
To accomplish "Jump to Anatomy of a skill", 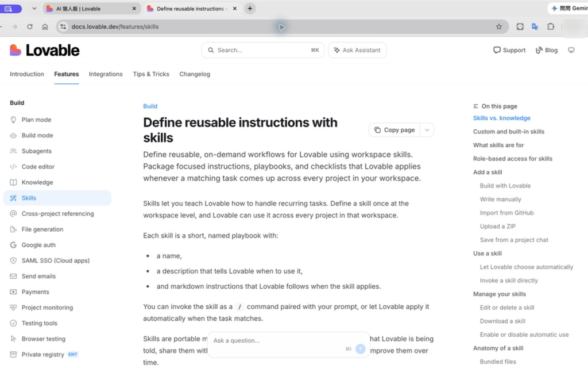I will (x=498, y=348).
